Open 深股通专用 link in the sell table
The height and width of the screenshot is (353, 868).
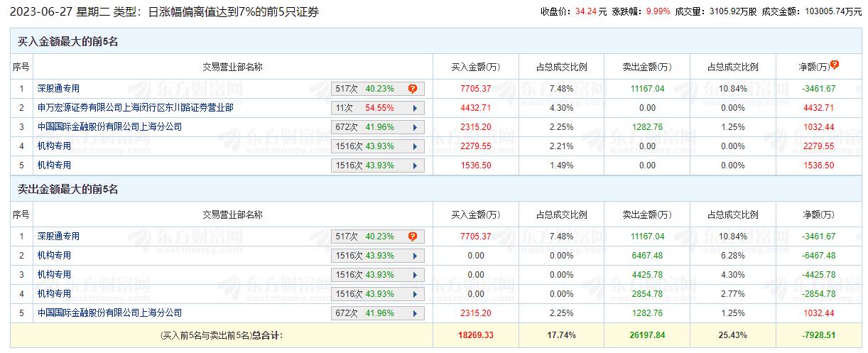click(x=59, y=237)
